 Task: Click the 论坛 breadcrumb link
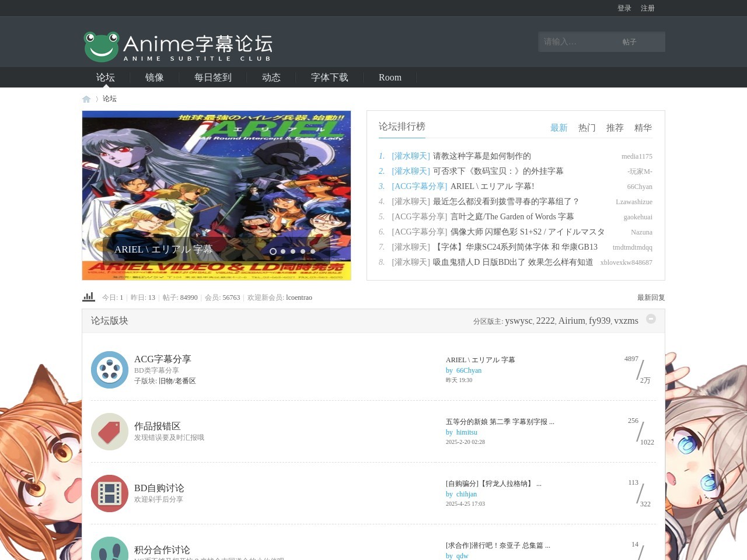tap(110, 99)
